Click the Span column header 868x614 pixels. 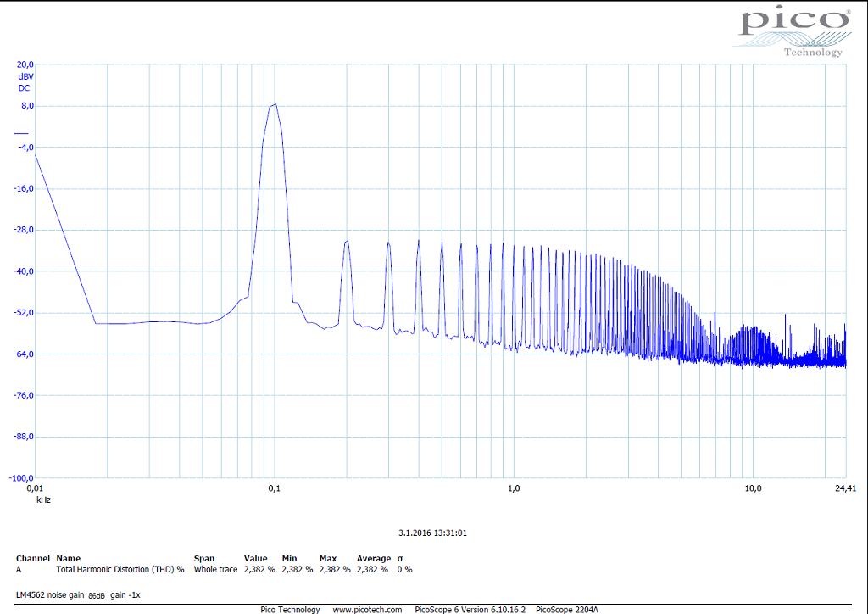(x=203, y=559)
